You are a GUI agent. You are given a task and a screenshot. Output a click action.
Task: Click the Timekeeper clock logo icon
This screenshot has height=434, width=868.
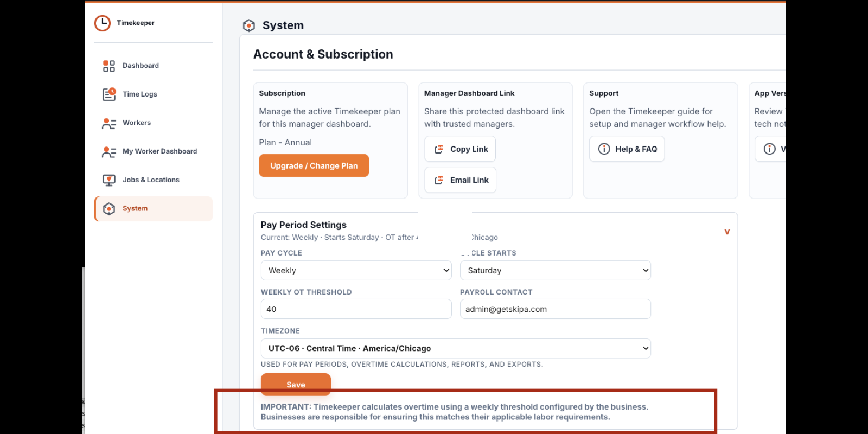pos(103,23)
